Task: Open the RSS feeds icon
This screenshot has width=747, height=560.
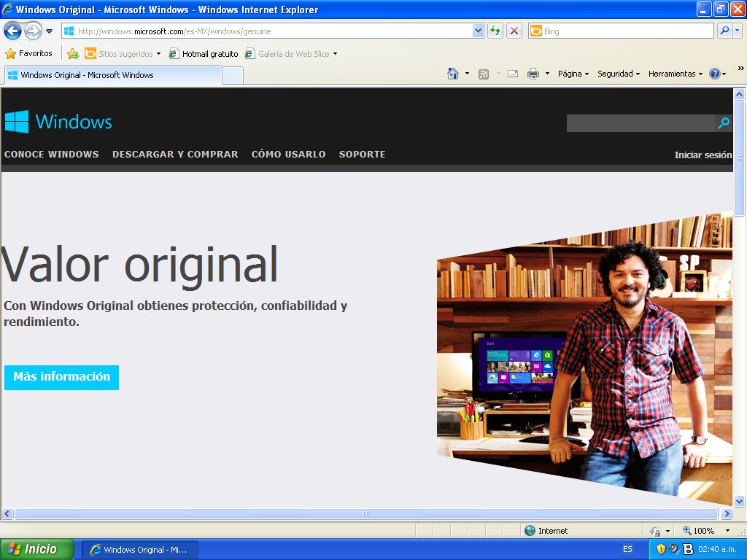Action: [483, 73]
